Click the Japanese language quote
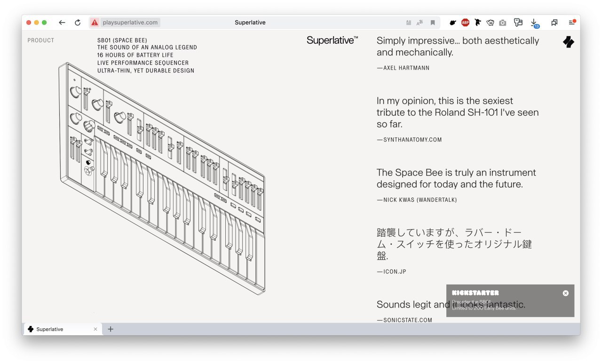The image size is (602, 364). pos(454,245)
